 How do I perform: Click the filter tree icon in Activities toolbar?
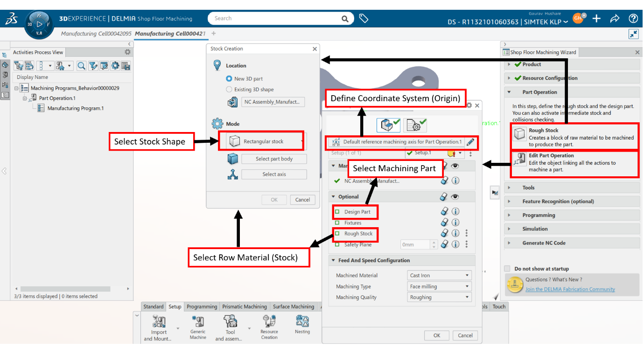tap(18, 66)
